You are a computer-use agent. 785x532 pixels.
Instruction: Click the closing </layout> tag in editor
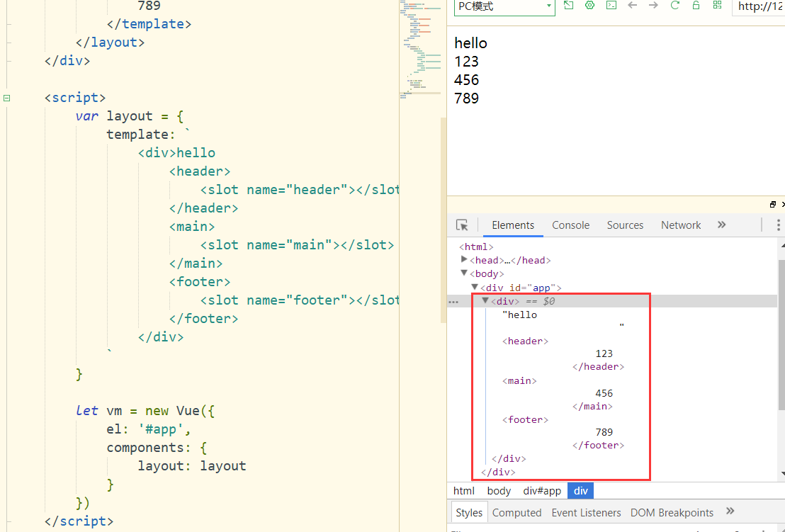(110, 43)
